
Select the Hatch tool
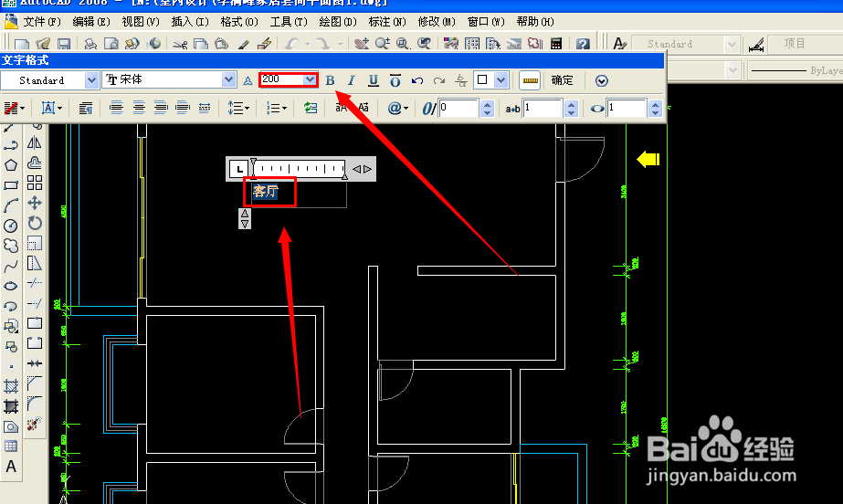click(11, 386)
